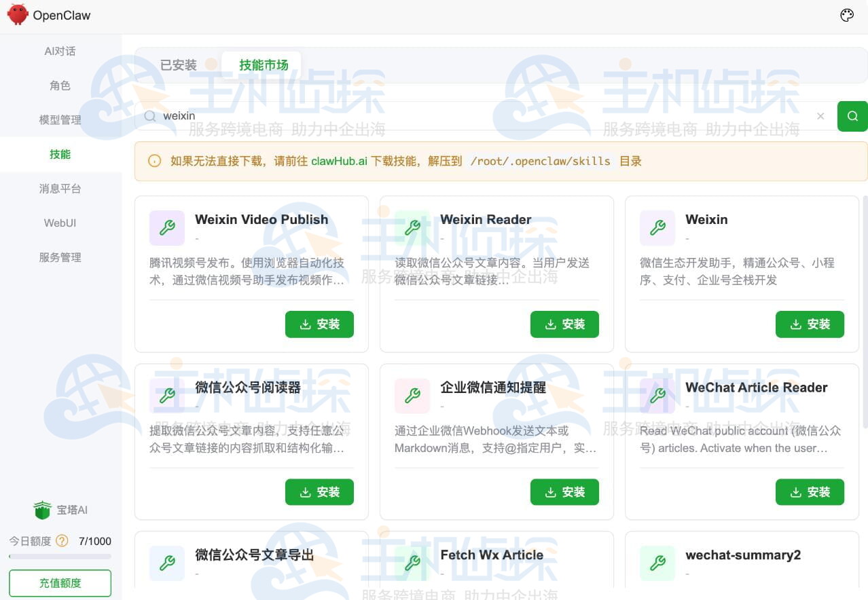The height and width of the screenshot is (600, 868).
Task: Select 消息平台 in the sidebar
Action: 60,189
